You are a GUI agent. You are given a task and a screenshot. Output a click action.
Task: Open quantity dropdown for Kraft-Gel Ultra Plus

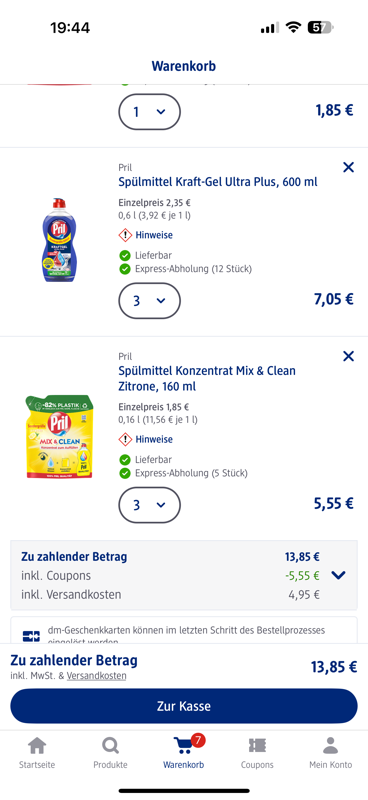point(150,301)
